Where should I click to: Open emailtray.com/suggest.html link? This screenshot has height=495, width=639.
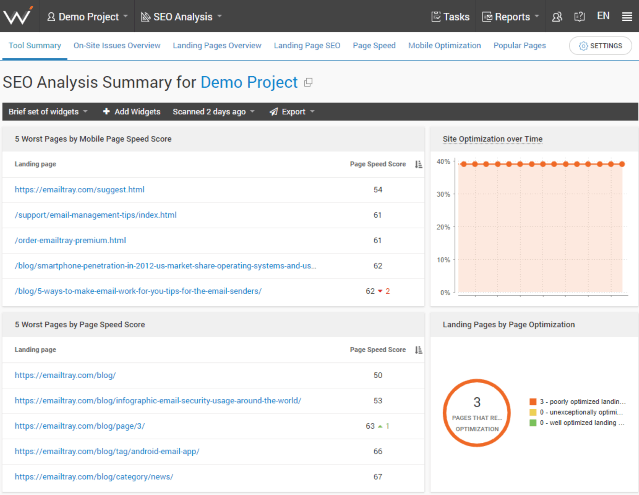pos(79,189)
